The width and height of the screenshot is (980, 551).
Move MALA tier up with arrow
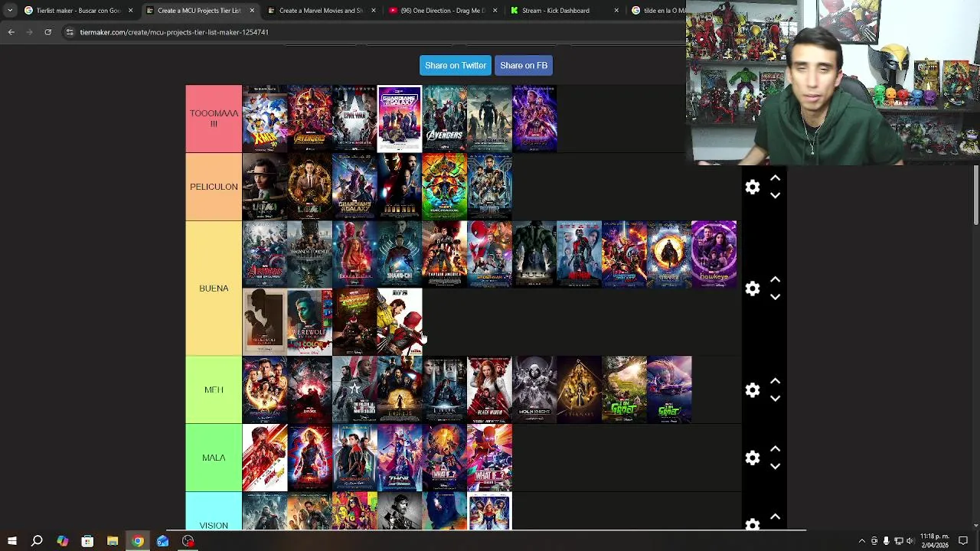click(775, 449)
